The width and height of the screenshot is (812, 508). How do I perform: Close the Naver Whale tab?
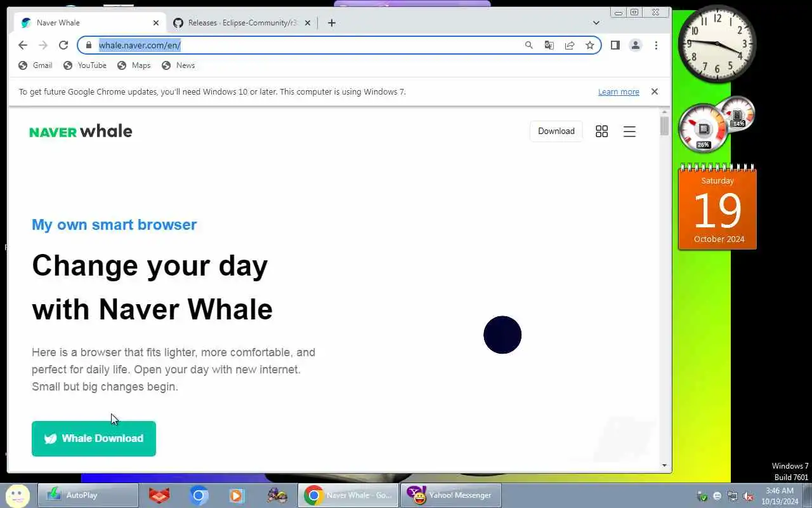click(x=156, y=23)
